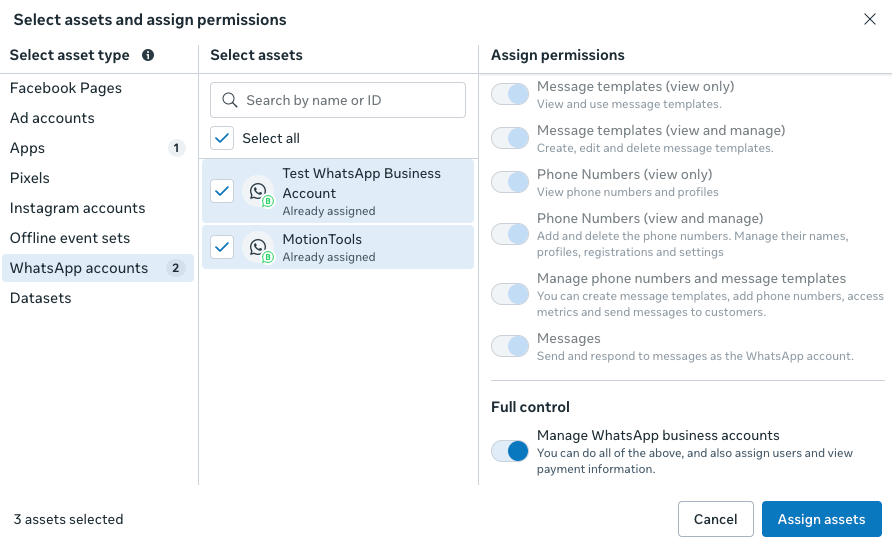
Task: Select Offline event sets asset type
Action: (x=98, y=238)
